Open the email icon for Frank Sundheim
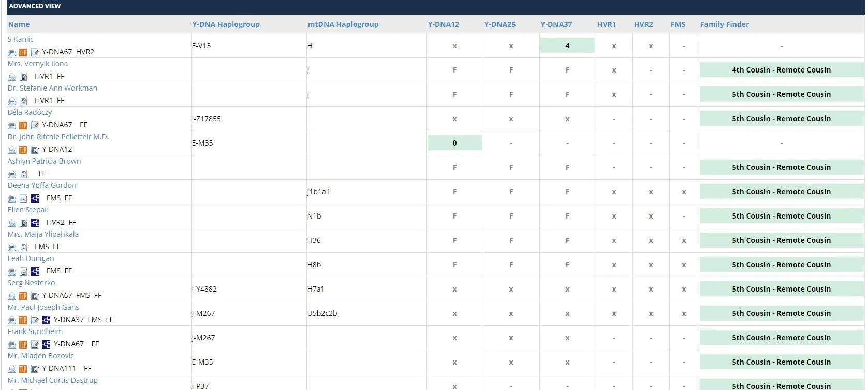The width and height of the screenshot is (868, 390). (x=12, y=344)
